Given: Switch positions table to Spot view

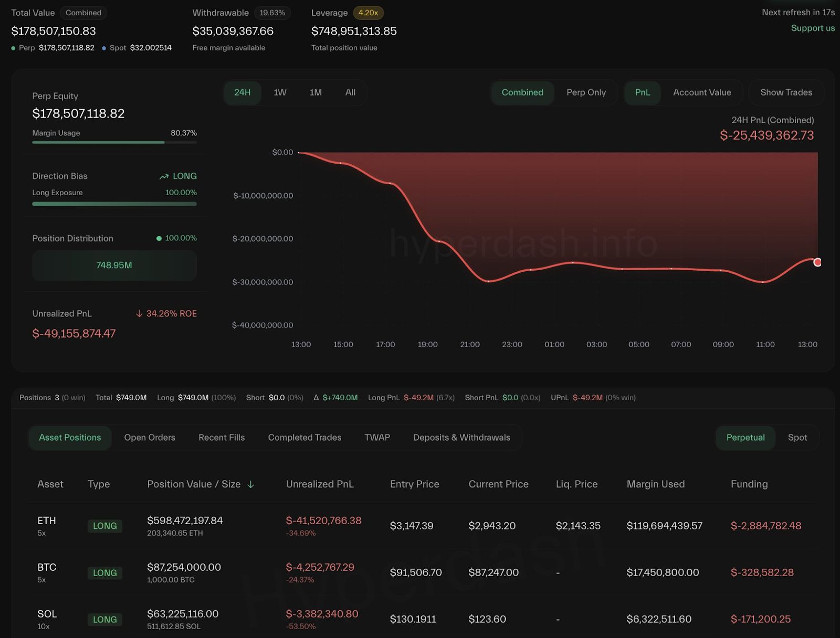Looking at the screenshot, I should [x=797, y=437].
